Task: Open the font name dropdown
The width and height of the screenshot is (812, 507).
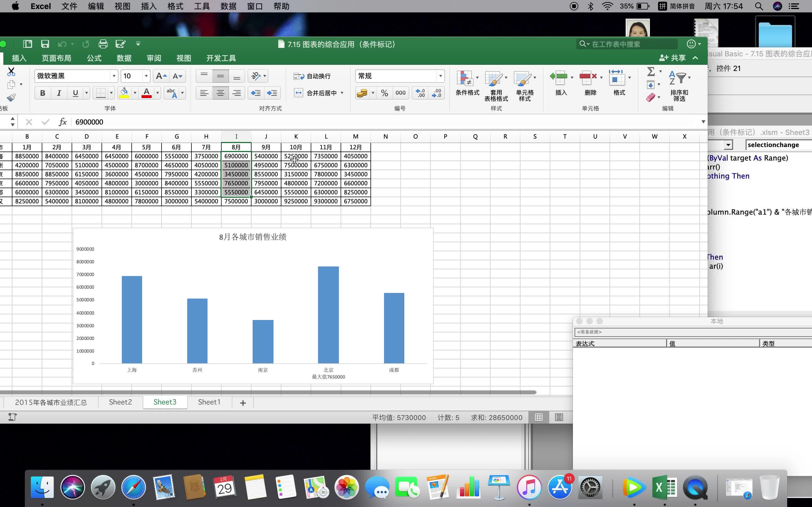Action: (114, 76)
